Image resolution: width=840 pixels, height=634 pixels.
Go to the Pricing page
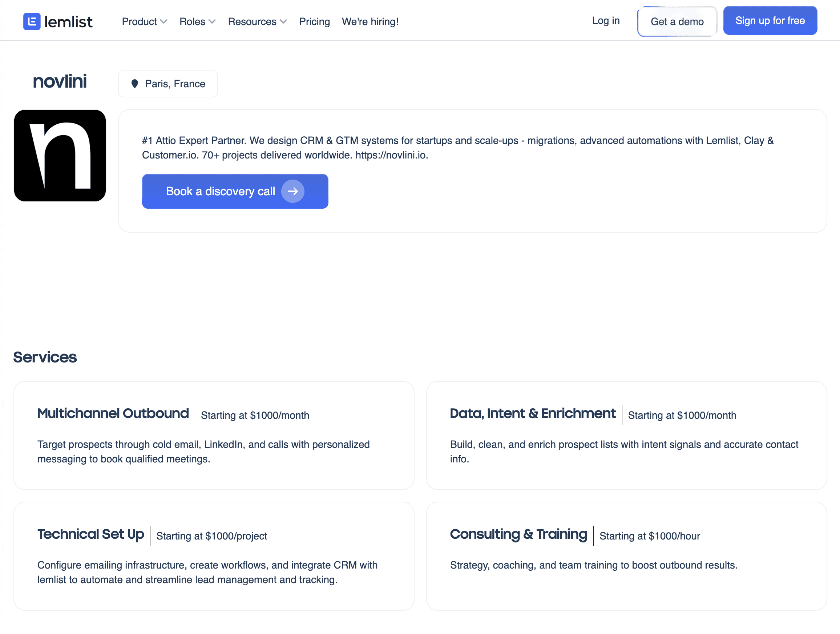tap(314, 22)
